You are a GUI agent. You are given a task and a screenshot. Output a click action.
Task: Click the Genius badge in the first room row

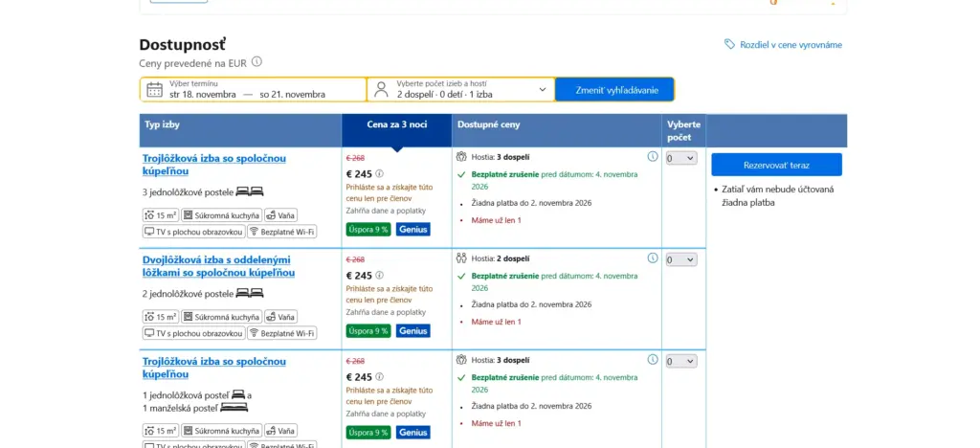pyautogui.click(x=413, y=230)
